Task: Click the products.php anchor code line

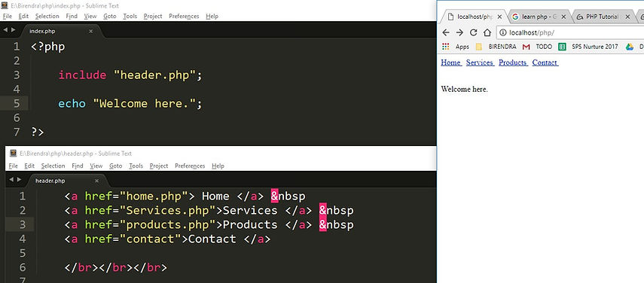Action: (x=209, y=225)
